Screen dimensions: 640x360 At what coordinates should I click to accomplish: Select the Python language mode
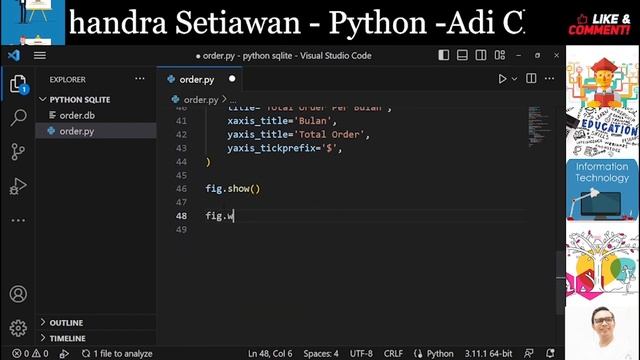(433, 353)
